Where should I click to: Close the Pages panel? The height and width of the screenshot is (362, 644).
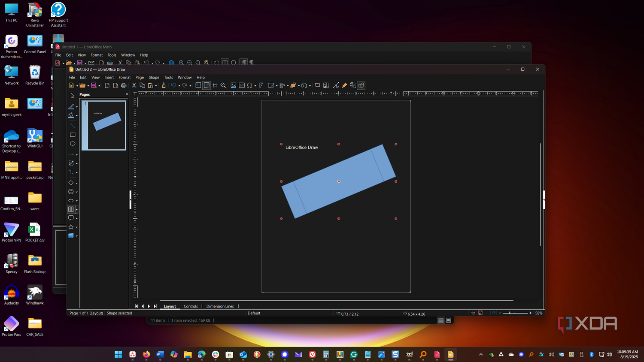click(127, 94)
